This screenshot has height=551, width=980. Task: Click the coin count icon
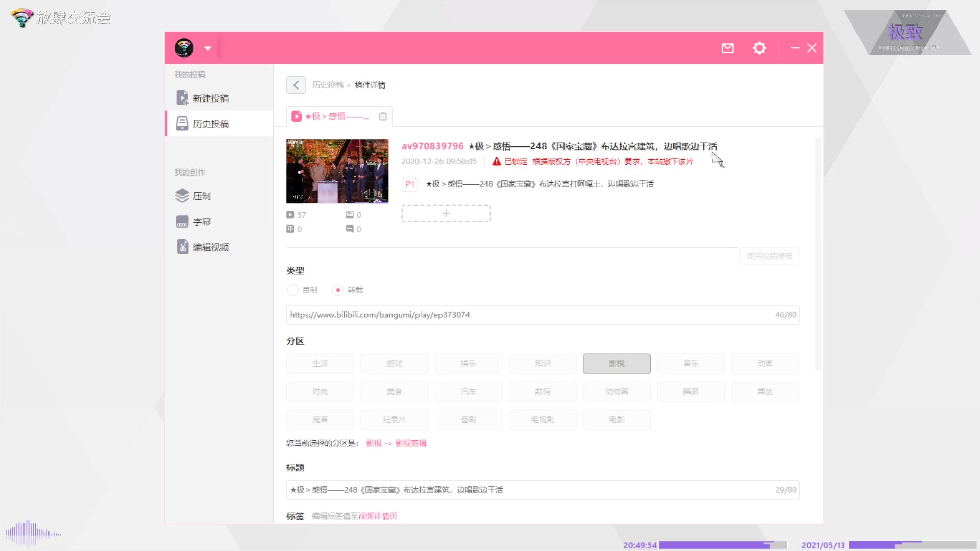pyautogui.click(x=290, y=229)
